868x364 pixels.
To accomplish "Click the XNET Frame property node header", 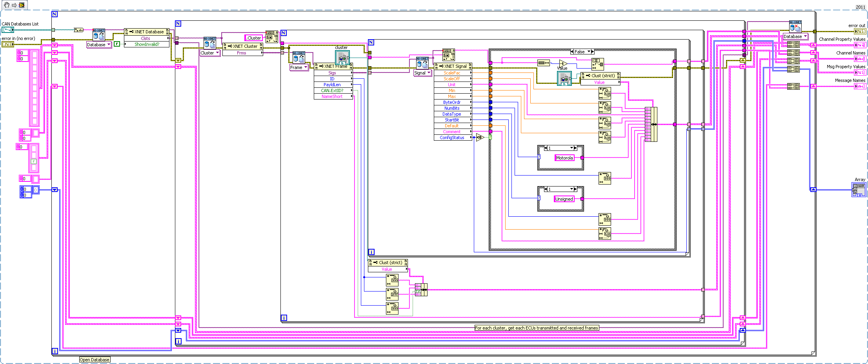I will click(x=333, y=66).
